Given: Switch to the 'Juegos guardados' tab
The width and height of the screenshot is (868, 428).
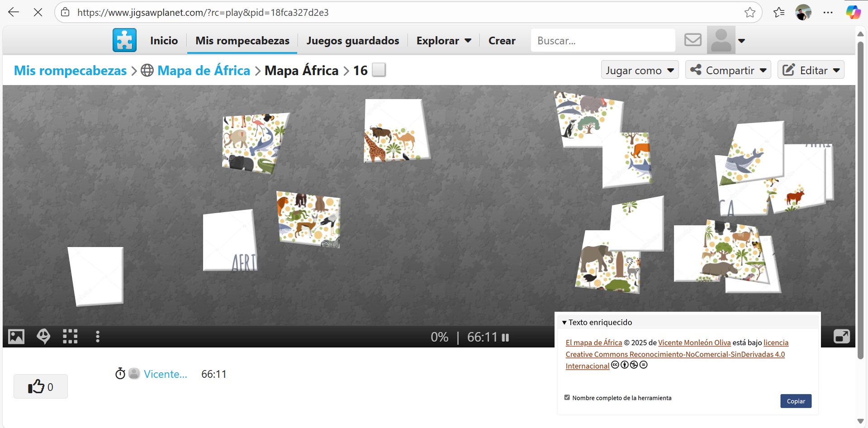Looking at the screenshot, I should (x=352, y=40).
